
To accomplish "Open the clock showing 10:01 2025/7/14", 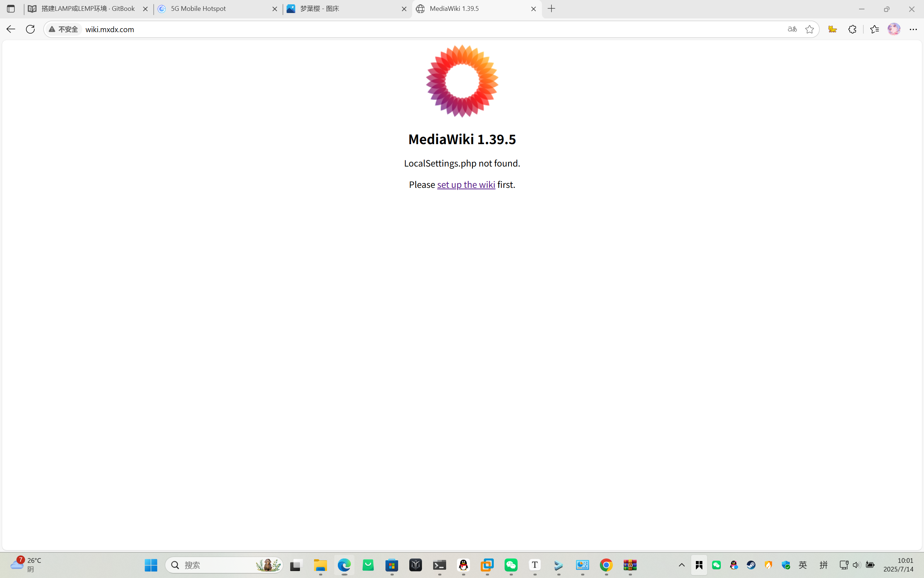I will tap(898, 565).
